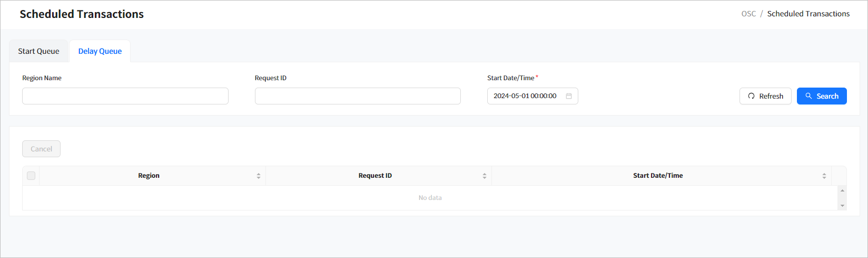The height and width of the screenshot is (258, 868).
Task: Click the calendar icon in Start Date/Time
Action: [x=569, y=96]
